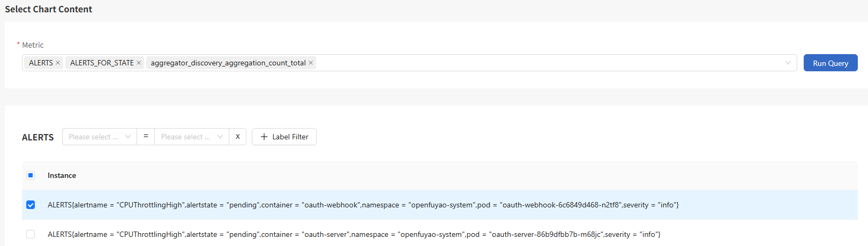The image size is (868, 246).
Task: Focus the Metric multi-select input field
Action: [409, 63]
